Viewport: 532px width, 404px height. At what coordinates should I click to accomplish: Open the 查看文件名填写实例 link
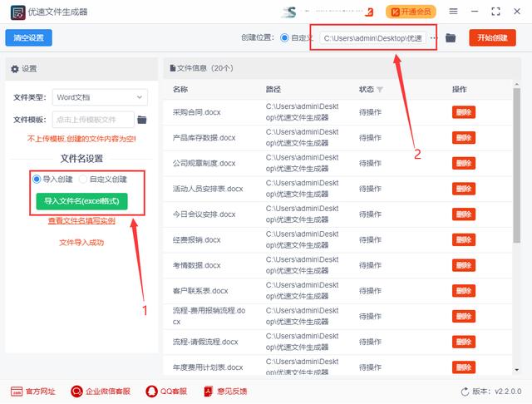coord(81,221)
